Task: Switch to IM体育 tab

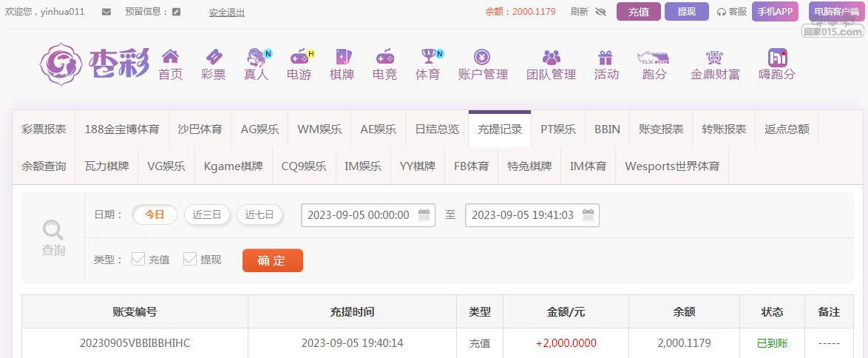Action: coord(589,166)
